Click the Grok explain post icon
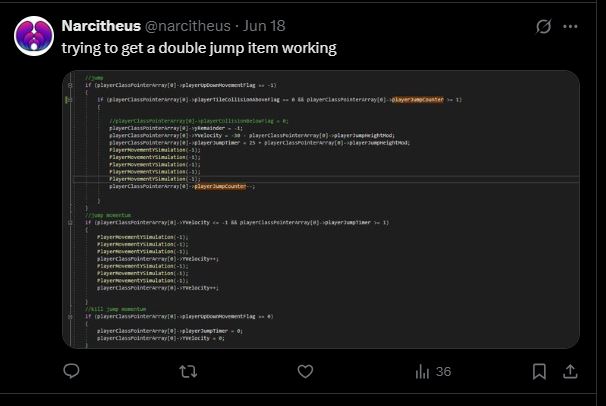Viewport: 606px width, 406px height. (543, 27)
